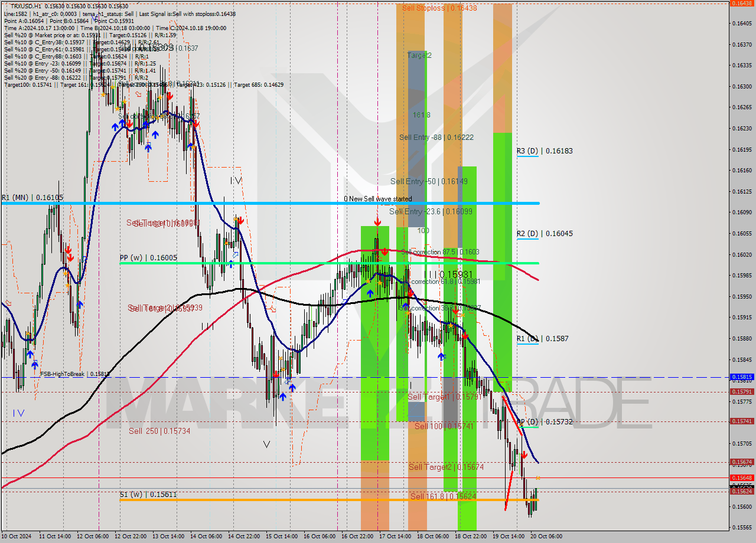Screen dimensions: 756x543
Task: Click '0 New Sell wave started' annotation
Action: point(378,199)
